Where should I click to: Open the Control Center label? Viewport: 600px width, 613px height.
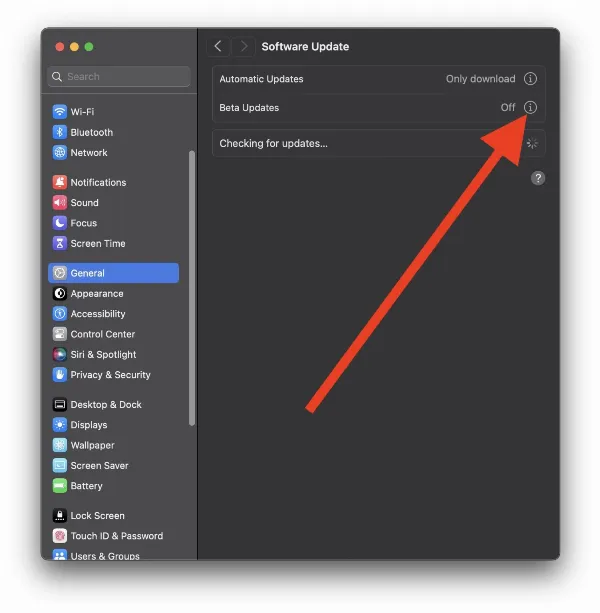(x=102, y=334)
